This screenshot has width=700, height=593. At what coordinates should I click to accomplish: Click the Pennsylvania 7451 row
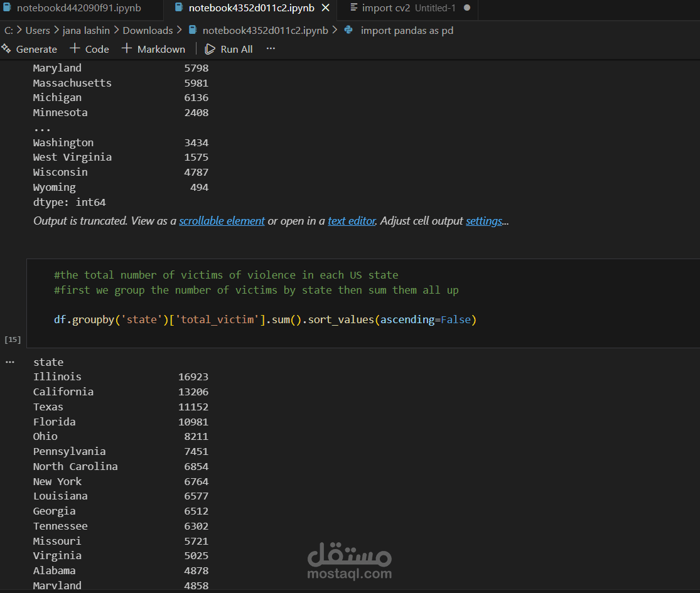(121, 452)
